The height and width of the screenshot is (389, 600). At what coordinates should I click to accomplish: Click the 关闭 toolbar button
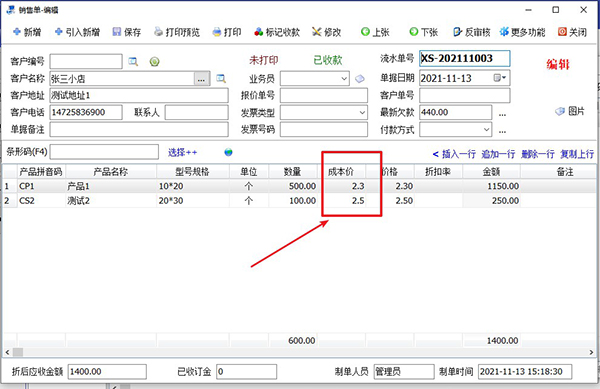click(572, 32)
